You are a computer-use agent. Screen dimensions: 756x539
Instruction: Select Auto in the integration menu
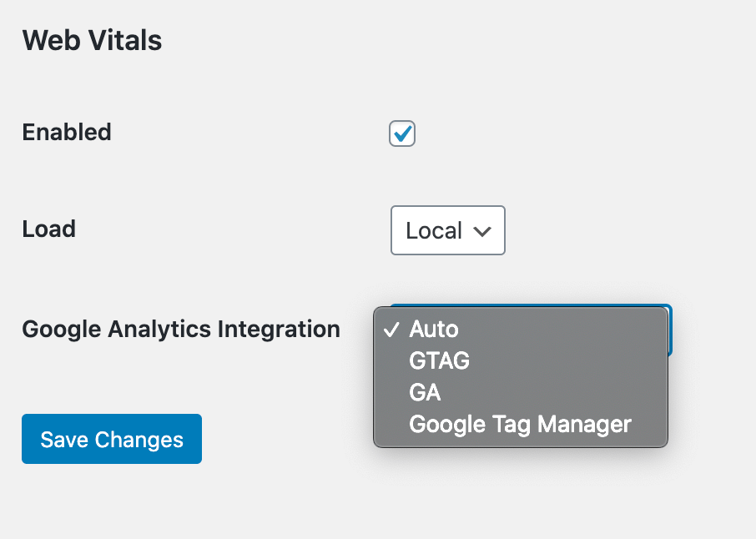point(521,330)
